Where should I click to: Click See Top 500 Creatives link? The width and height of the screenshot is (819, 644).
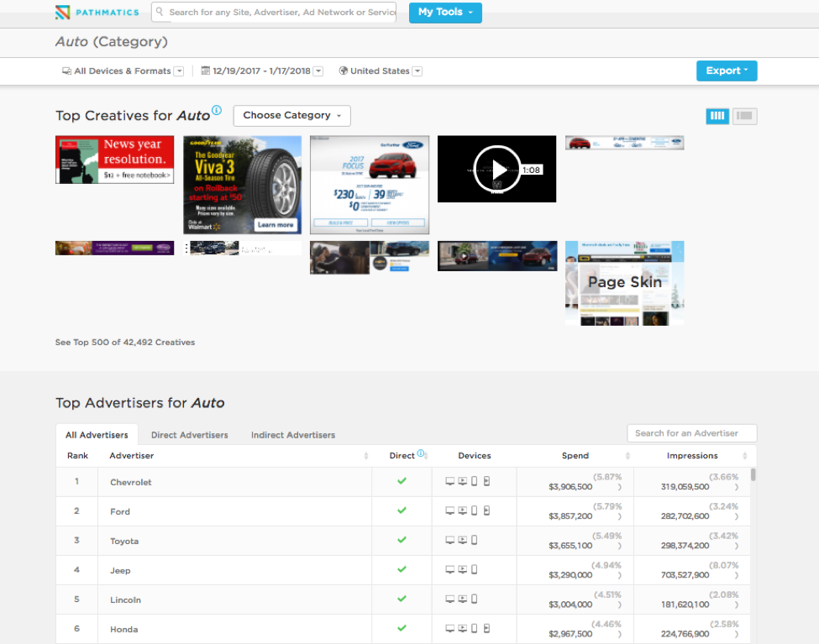tap(125, 343)
